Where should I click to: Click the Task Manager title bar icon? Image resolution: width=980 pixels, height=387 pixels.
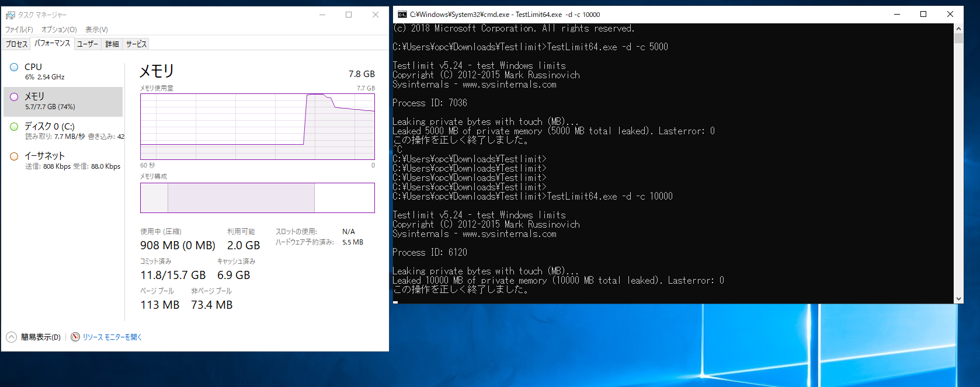(11, 15)
